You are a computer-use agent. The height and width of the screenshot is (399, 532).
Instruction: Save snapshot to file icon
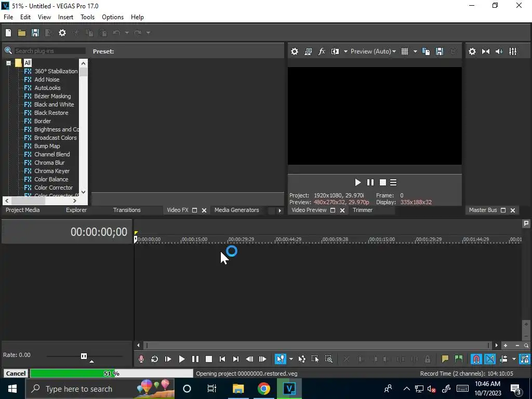pyautogui.click(x=440, y=51)
